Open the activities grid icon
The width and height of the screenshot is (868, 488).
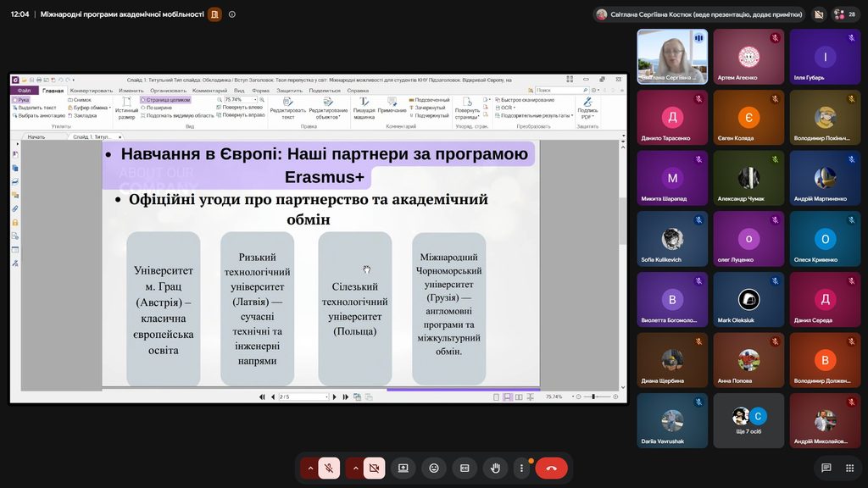click(849, 468)
